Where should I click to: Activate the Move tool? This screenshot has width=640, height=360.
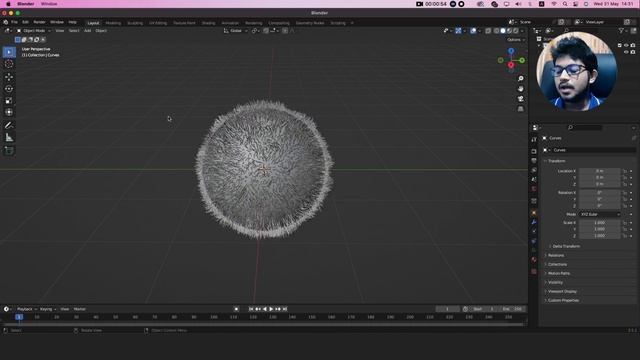pos(9,77)
